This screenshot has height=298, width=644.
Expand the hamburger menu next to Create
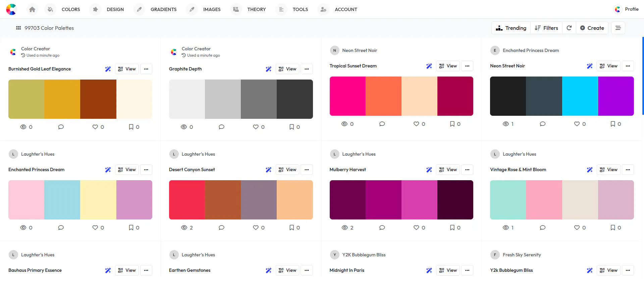coord(618,28)
